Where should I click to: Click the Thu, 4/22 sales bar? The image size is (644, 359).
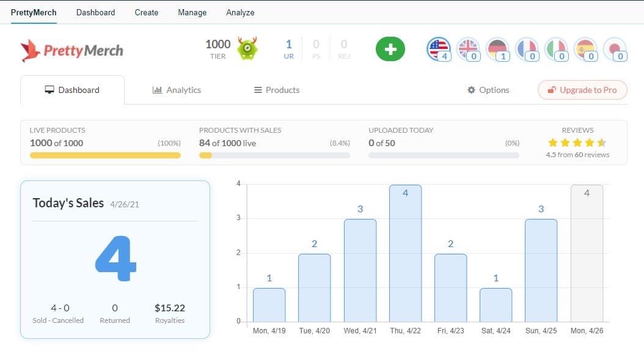click(x=405, y=253)
